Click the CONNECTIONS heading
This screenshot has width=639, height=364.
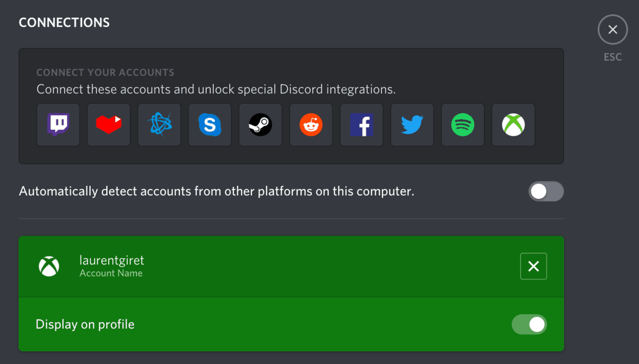(x=64, y=22)
